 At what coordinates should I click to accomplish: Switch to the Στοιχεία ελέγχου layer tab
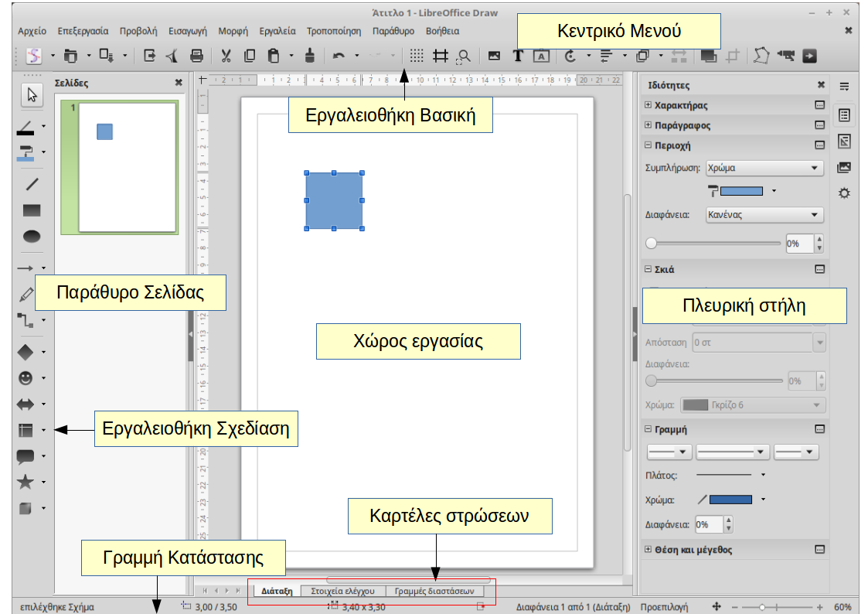click(x=342, y=591)
